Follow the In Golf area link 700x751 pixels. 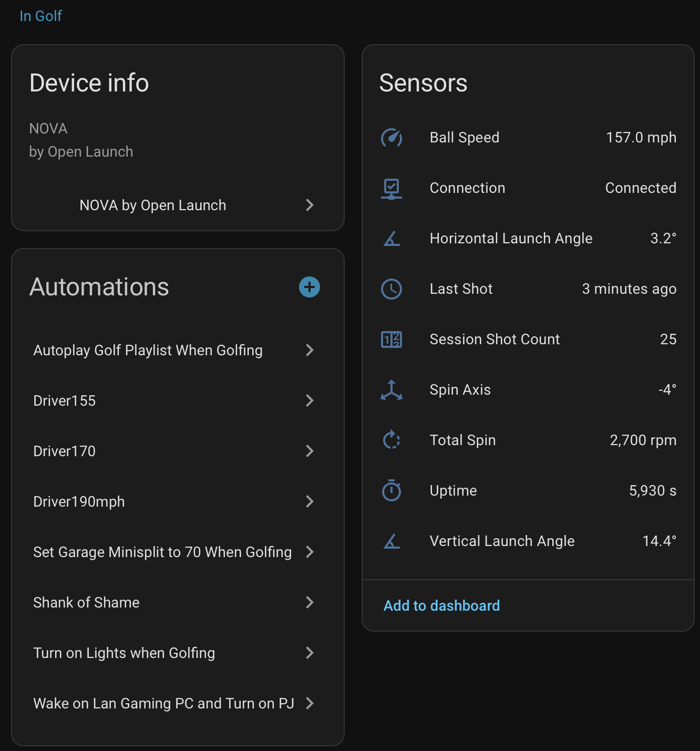click(x=40, y=16)
